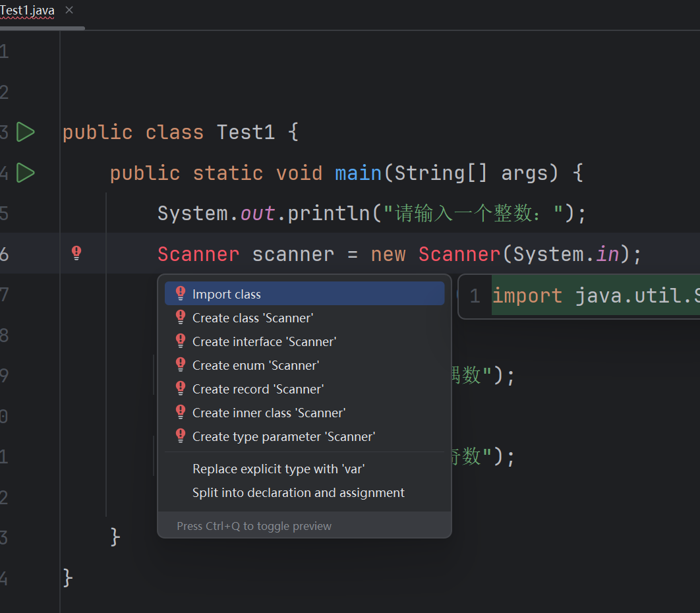Click the red error bulb in the gutter on the Scanner line

(76, 253)
